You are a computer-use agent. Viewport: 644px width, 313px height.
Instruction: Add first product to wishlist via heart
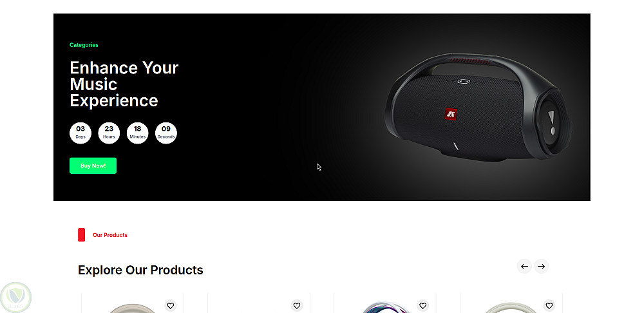point(171,306)
